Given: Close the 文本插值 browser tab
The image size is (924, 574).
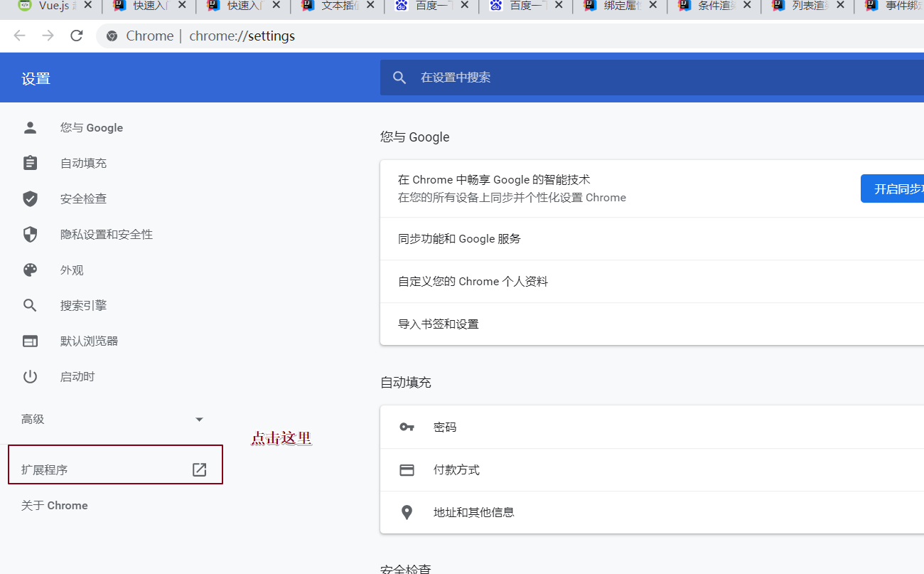Looking at the screenshot, I should tap(370, 6).
